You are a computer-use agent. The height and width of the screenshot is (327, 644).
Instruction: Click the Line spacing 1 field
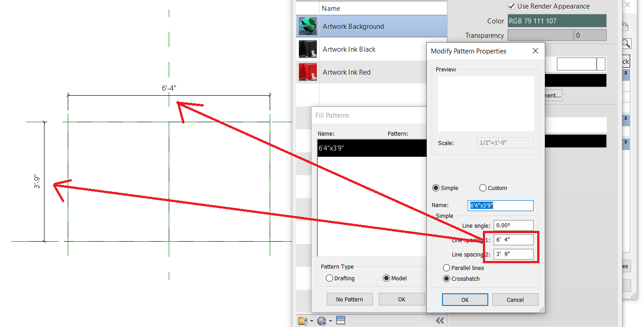[513, 240]
